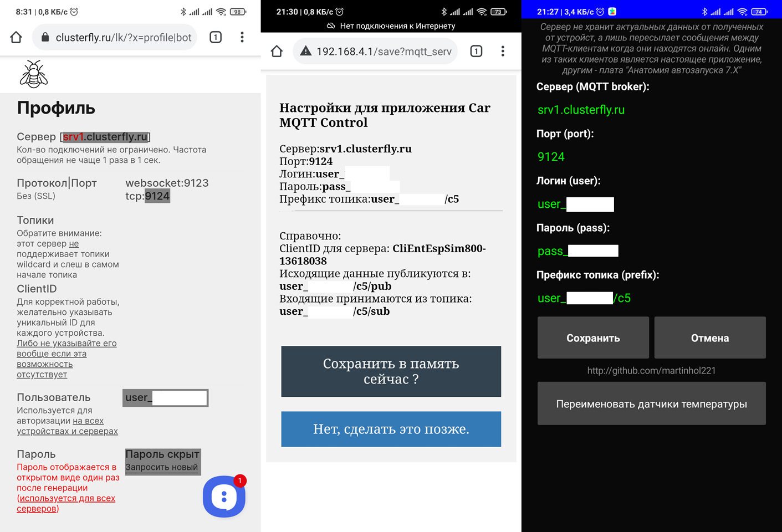Tap colorful app icon in 21:27 status bar
The image size is (782, 532).
612,12
